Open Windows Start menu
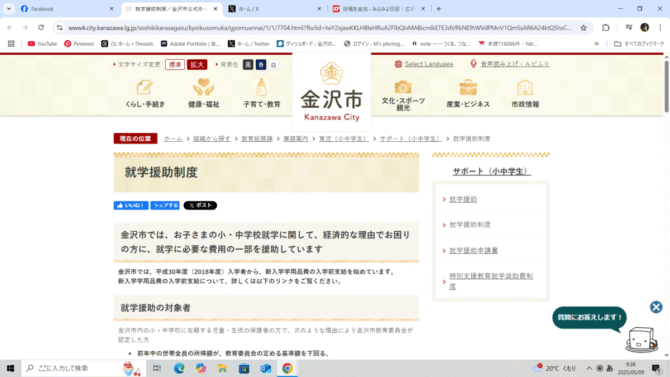670x377 pixels. [10, 368]
